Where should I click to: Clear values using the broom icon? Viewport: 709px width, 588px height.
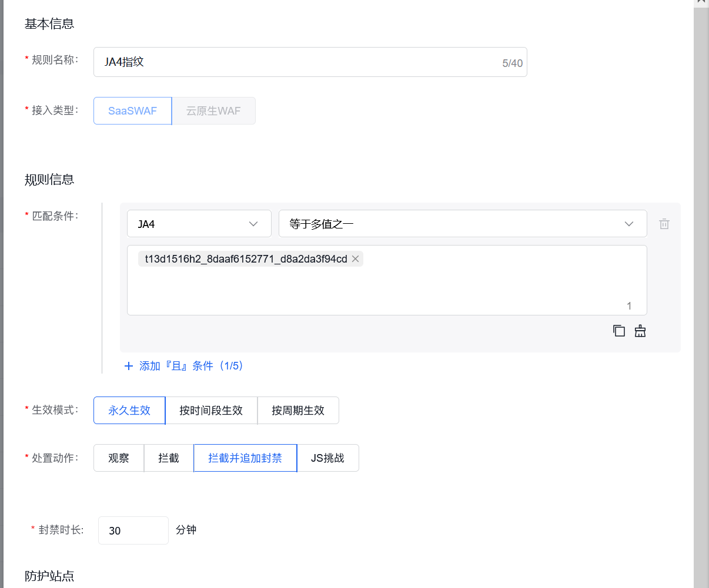click(640, 331)
